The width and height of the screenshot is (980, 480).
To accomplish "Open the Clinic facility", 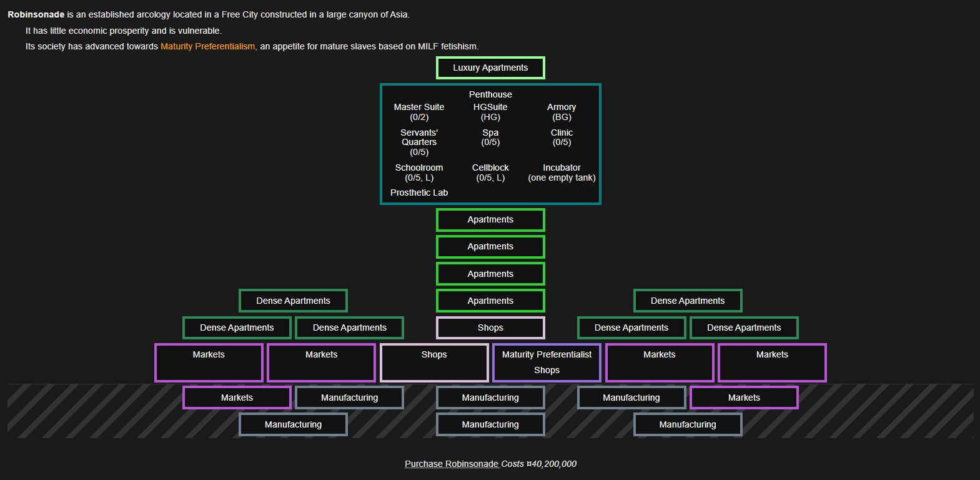I will (562, 132).
